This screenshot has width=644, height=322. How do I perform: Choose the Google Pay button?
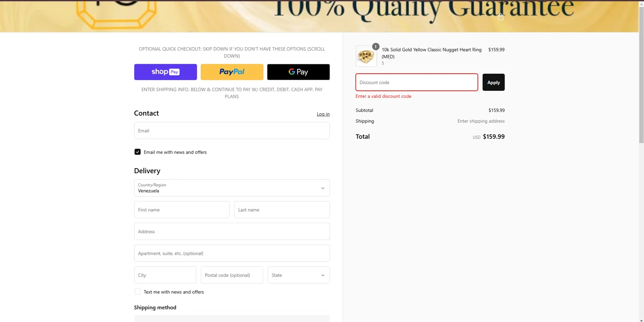point(298,72)
